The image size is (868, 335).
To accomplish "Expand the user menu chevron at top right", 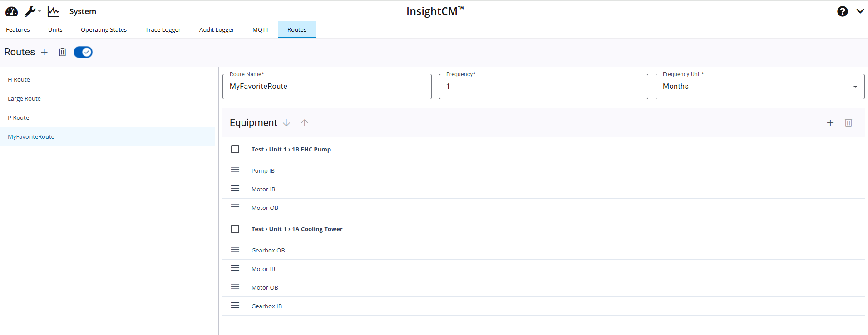I will [860, 11].
